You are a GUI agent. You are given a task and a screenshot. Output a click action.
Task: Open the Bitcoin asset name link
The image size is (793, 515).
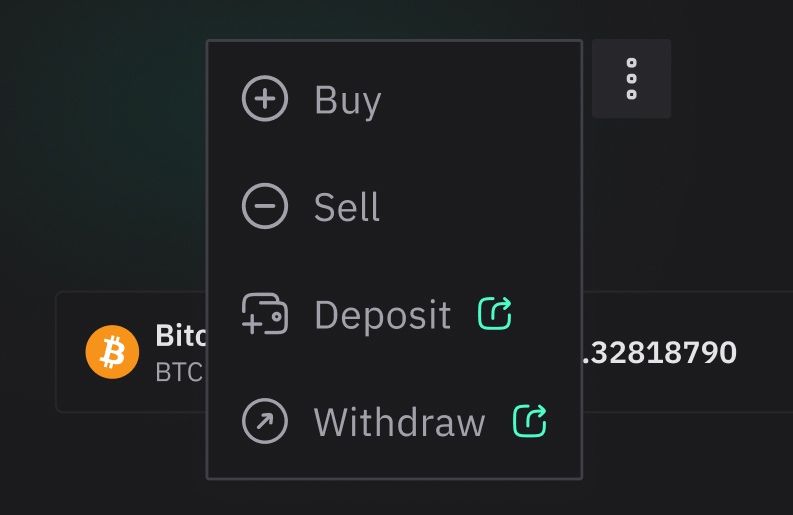click(181, 335)
